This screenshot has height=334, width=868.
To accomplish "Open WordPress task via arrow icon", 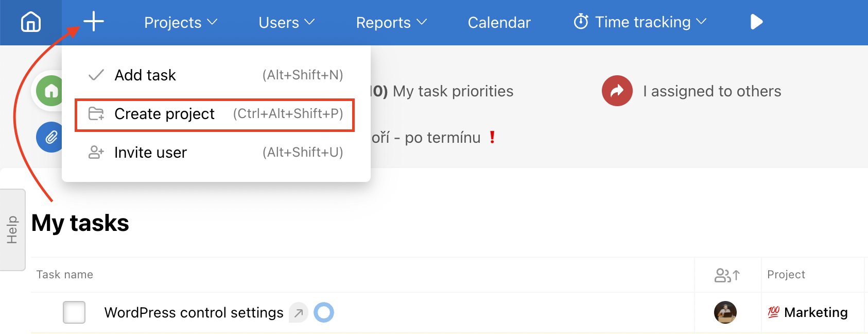I will [299, 312].
